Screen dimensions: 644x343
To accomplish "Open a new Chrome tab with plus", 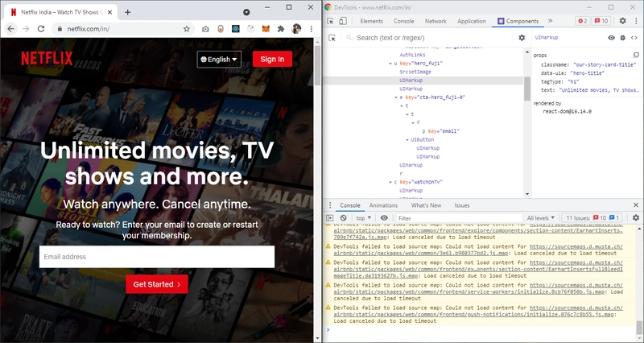I will coord(127,12).
